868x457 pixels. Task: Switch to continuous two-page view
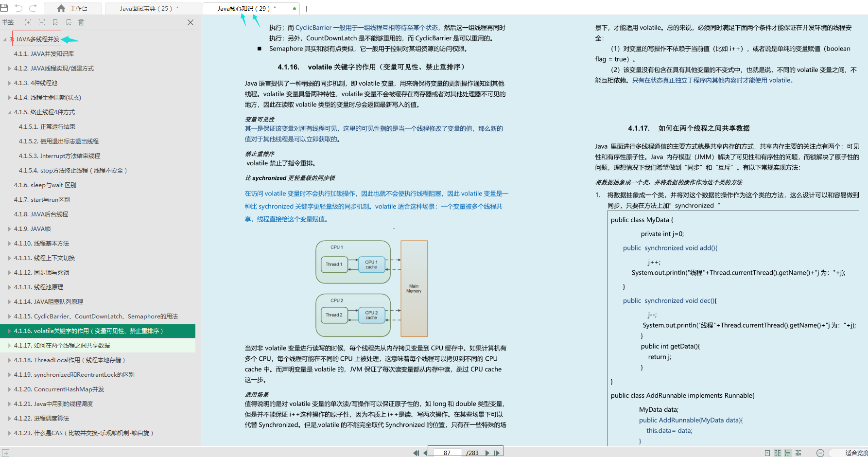pos(798,453)
